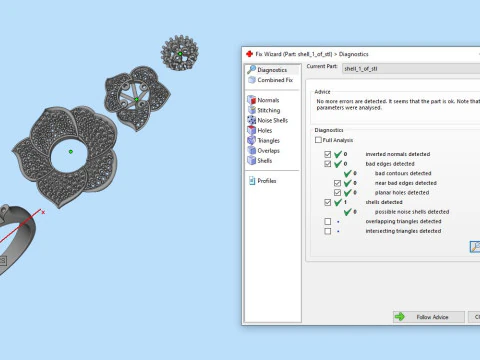
Task: Toggle near bad edges detected checkbox
Action: [x=337, y=183]
